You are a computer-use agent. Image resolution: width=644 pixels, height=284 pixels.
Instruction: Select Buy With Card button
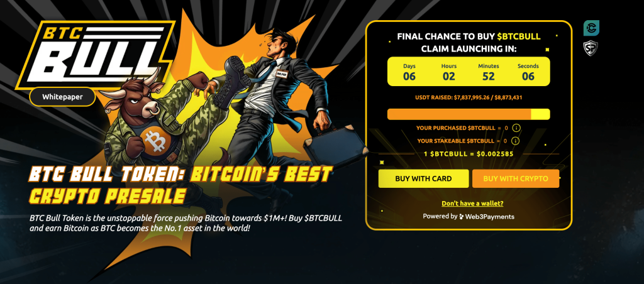click(x=423, y=179)
